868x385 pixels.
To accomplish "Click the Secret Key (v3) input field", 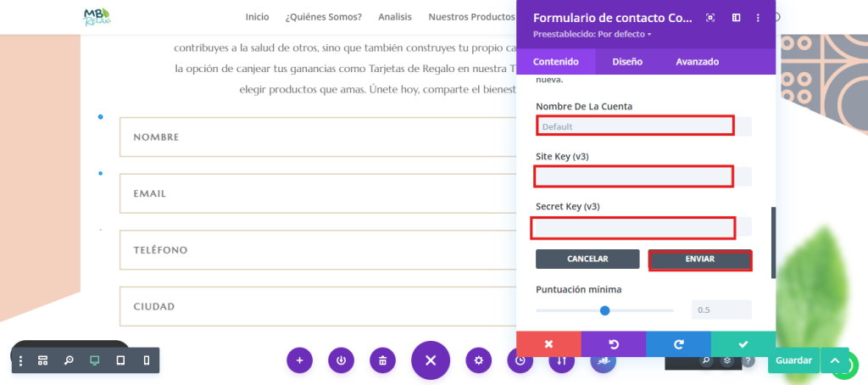I will click(x=644, y=227).
